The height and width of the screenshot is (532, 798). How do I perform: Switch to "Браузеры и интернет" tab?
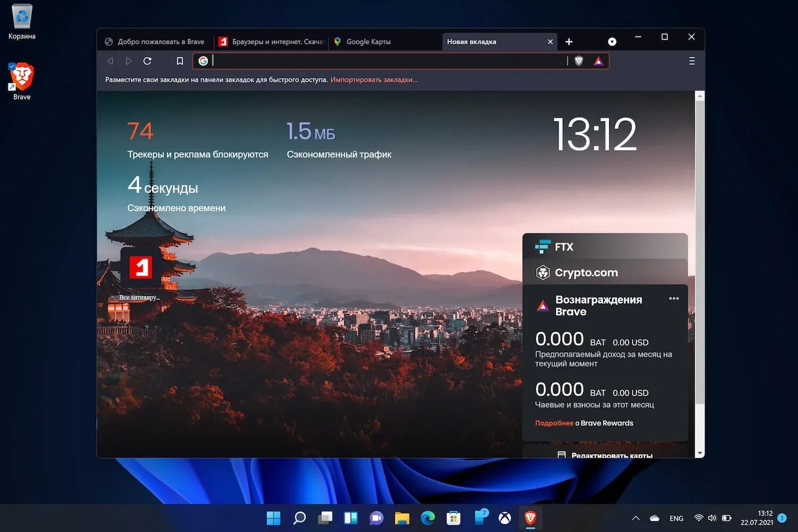(271, 41)
